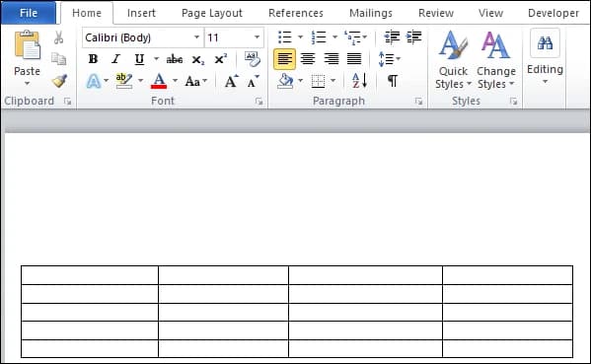591x364 pixels.
Task: Click the Quick Styles button
Action: click(x=453, y=59)
